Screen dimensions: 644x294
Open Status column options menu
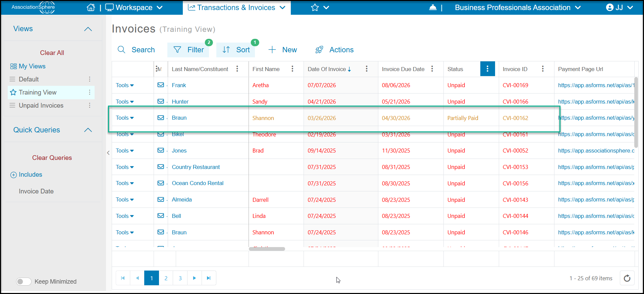[x=487, y=69]
